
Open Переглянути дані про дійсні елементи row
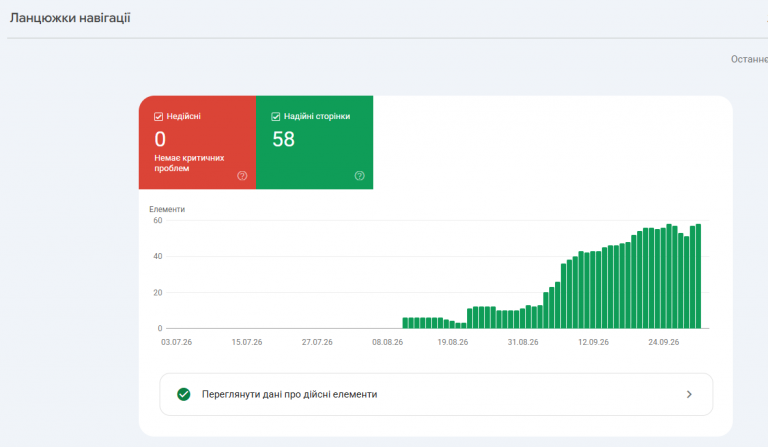436,395
